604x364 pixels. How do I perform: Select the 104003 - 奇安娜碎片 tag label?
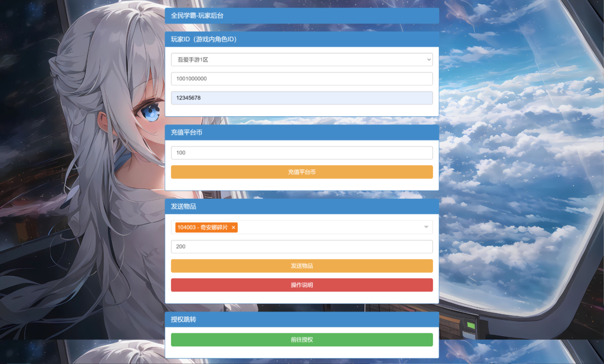[203, 228]
